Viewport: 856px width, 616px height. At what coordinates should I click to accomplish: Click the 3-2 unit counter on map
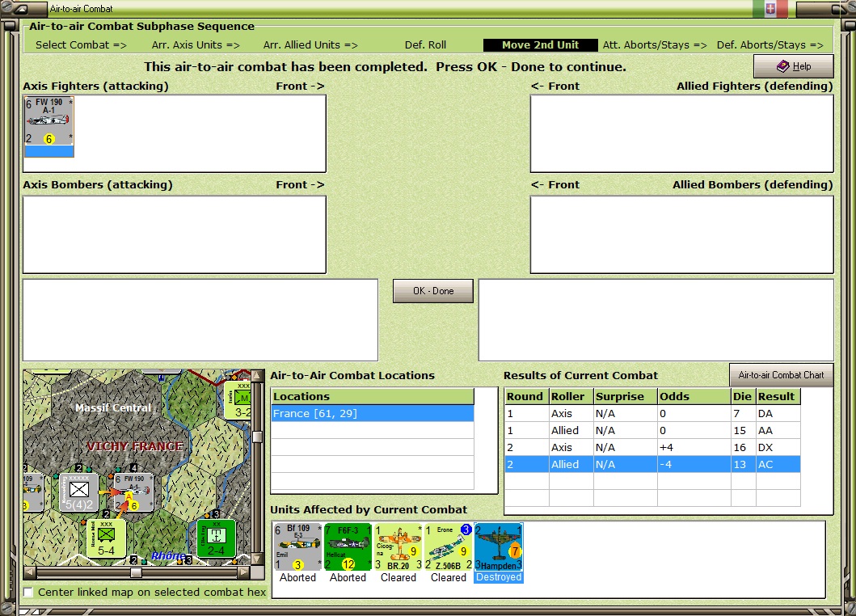point(238,400)
